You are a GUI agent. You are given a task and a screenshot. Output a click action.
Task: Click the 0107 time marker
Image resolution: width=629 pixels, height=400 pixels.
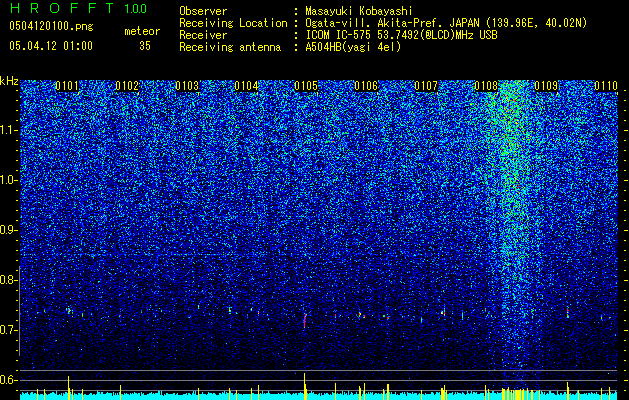[x=426, y=86]
